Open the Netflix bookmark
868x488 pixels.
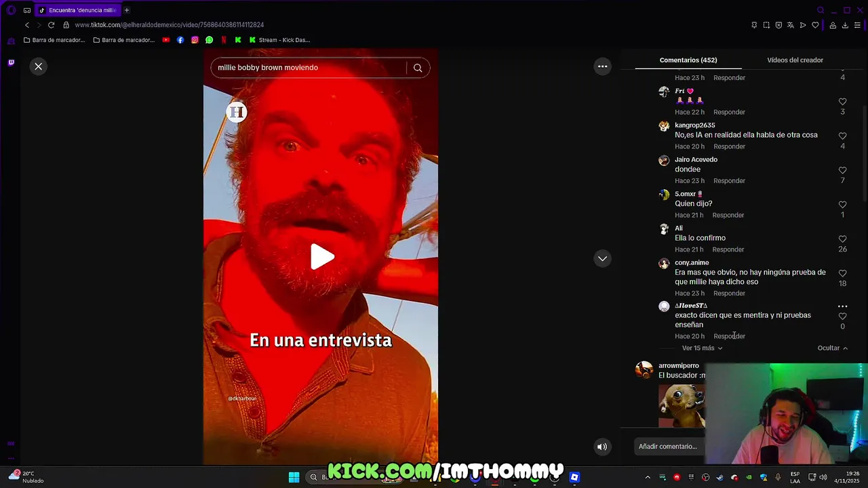coord(224,40)
